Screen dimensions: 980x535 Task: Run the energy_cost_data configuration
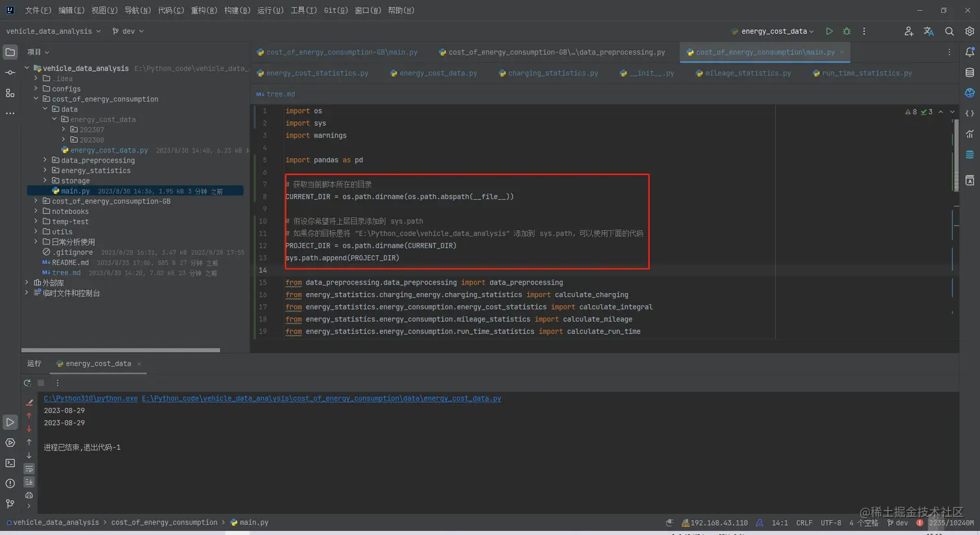pyautogui.click(x=829, y=31)
